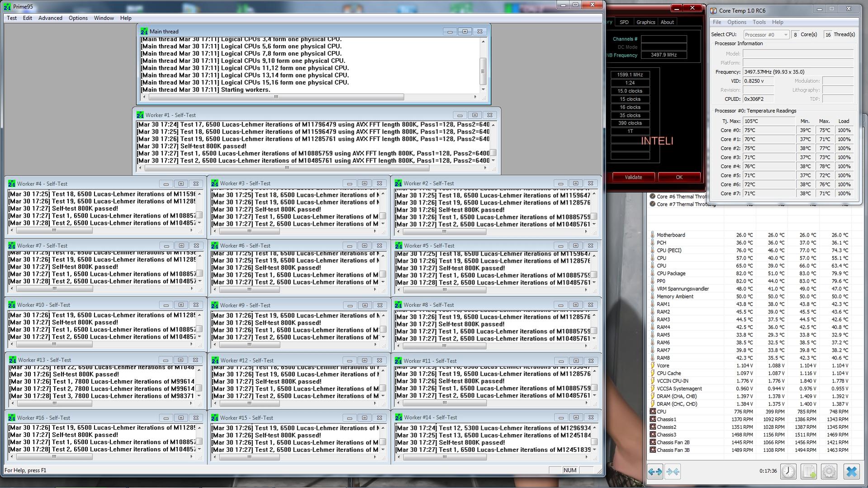Switch to the About tab in CPU-Z
868x488 pixels.
pyautogui.click(x=667, y=22)
